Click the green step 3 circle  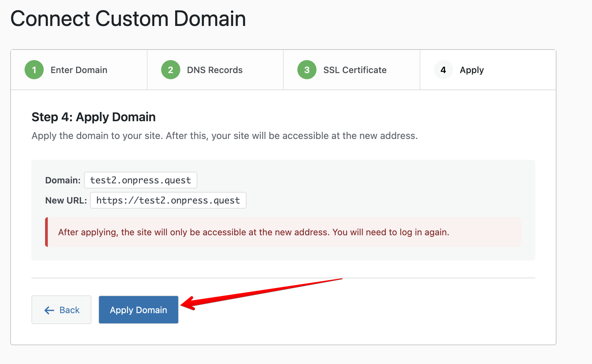point(307,70)
